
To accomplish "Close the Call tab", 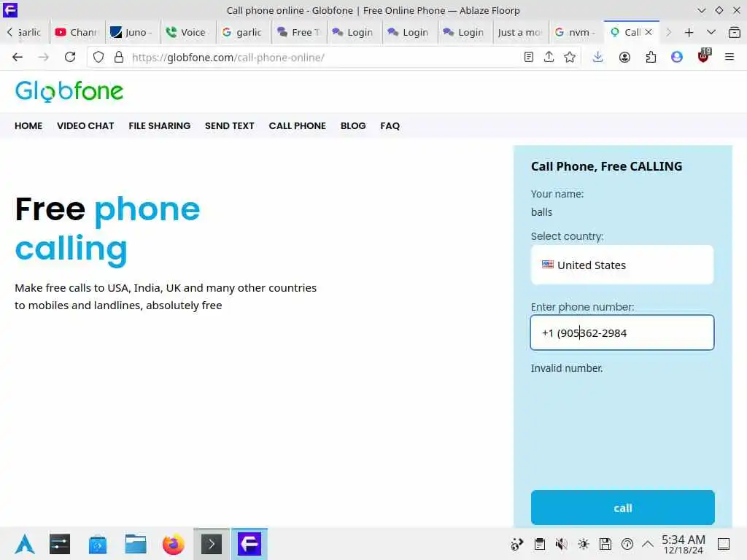I will 649,32.
